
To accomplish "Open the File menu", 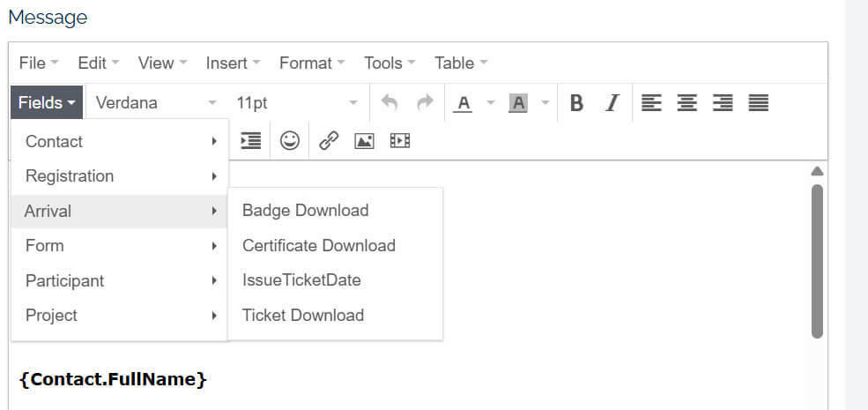I will [39, 63].
